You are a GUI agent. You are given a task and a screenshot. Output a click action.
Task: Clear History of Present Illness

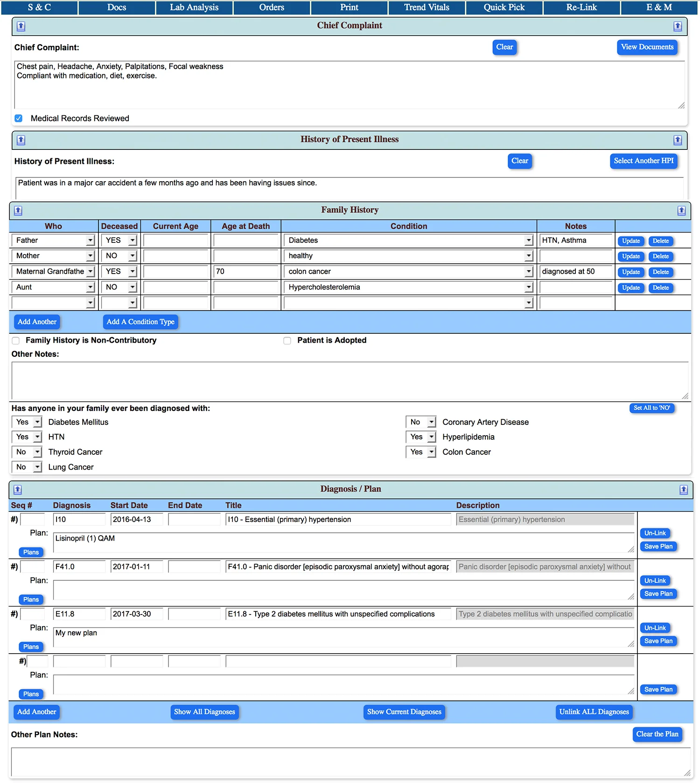coord(519,161)
